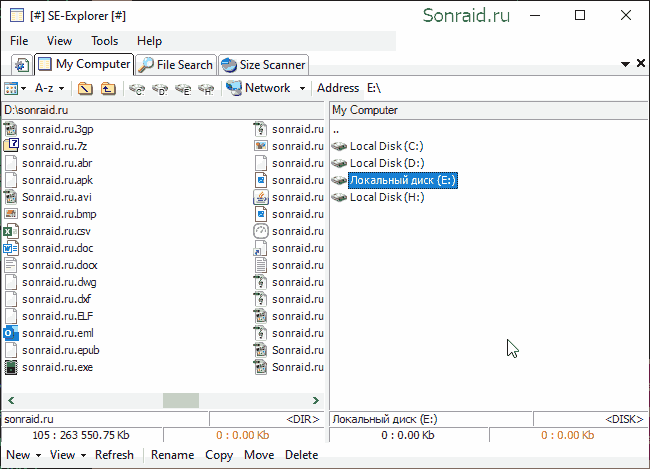The image size is (650, 469).
Task: Click the gauge-shaped file icon in second column
Action: (261, 231)
